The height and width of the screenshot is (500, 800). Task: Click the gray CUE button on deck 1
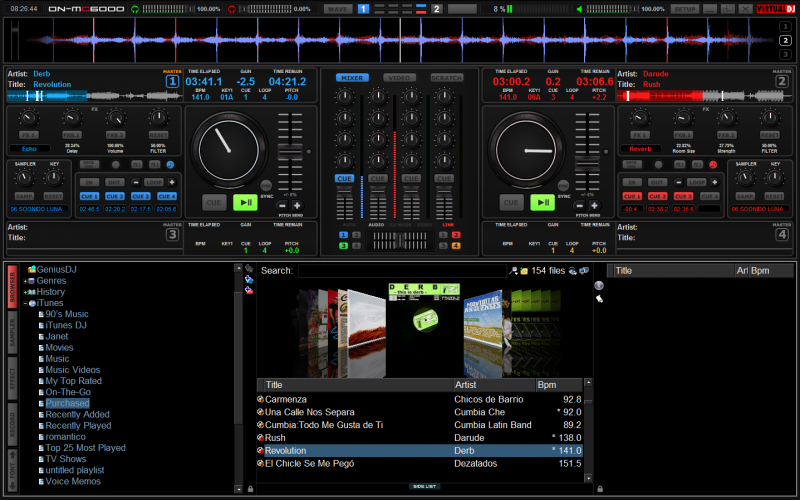pos(213,203)
